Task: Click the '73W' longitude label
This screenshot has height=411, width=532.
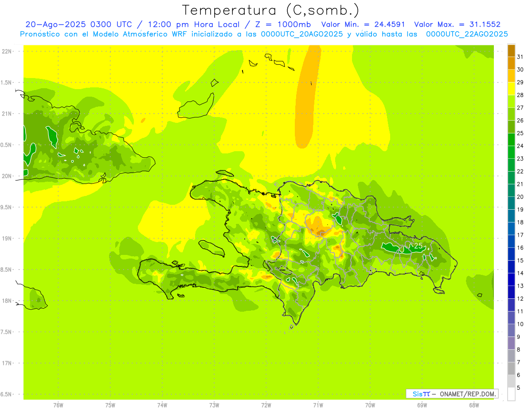Action: [214, 405]
